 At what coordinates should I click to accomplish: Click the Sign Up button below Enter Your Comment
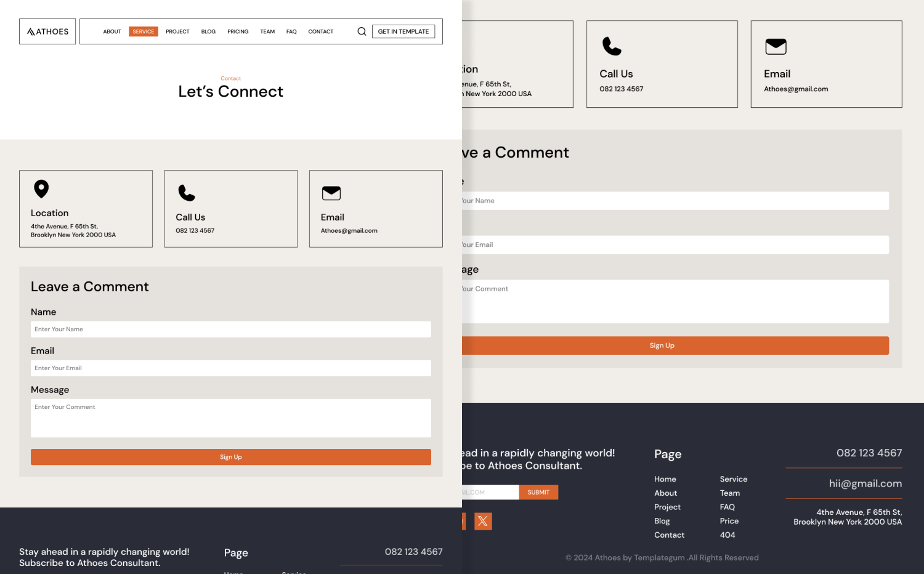[x=231, y=457]
